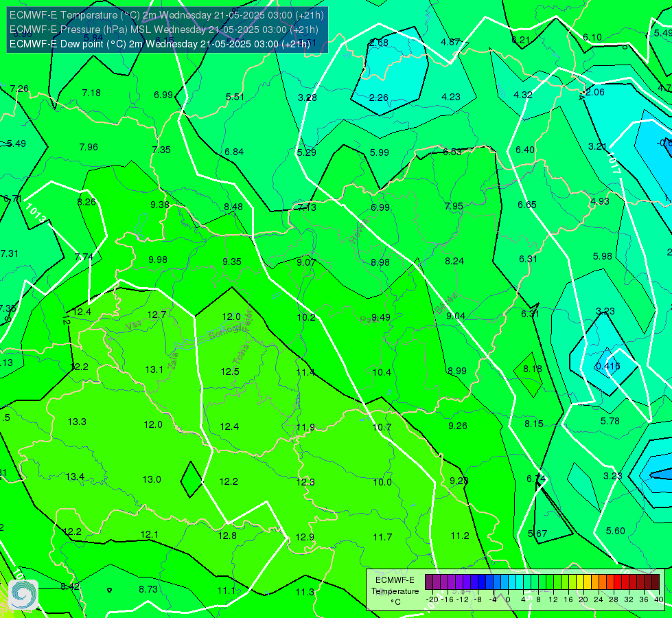Image resolution: width=672 pixels, height=618 pixels.
Task: Click the swirl logo icon in the corner
Action: pos(23,595)
